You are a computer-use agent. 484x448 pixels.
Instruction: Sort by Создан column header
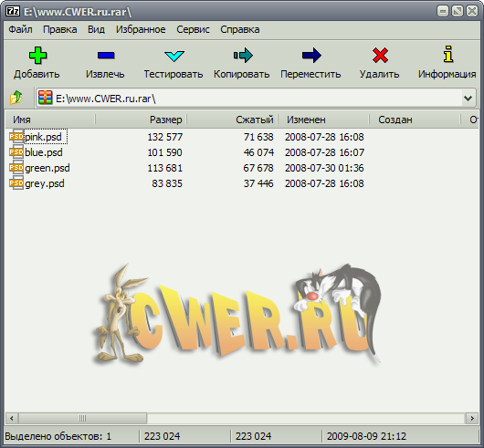(x=415, y=120)
